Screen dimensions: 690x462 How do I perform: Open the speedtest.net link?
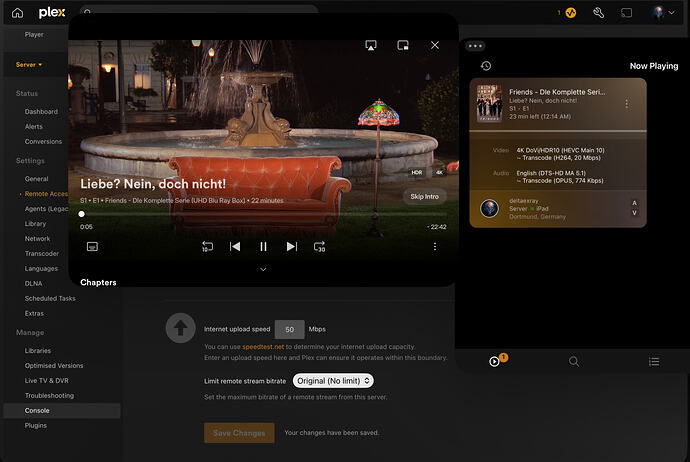click(x=263, y=347)
